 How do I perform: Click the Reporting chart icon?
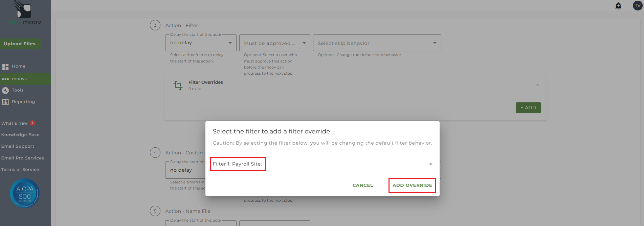coord(5,102)
